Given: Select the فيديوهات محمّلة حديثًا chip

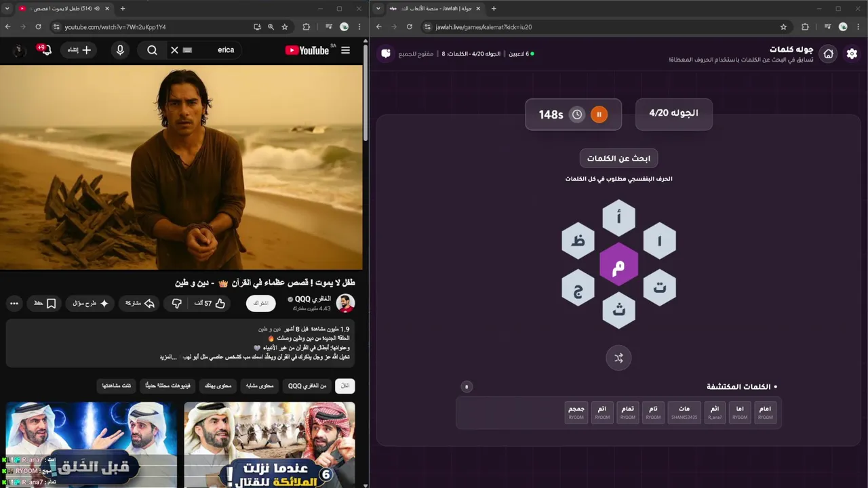Looking at the screenshot, I should point(167,386).
